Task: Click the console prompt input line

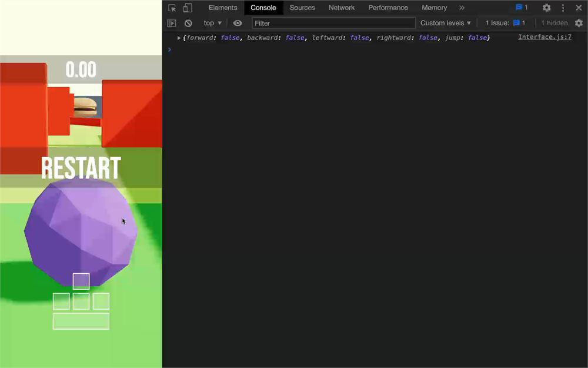Action: coord(375,49)
